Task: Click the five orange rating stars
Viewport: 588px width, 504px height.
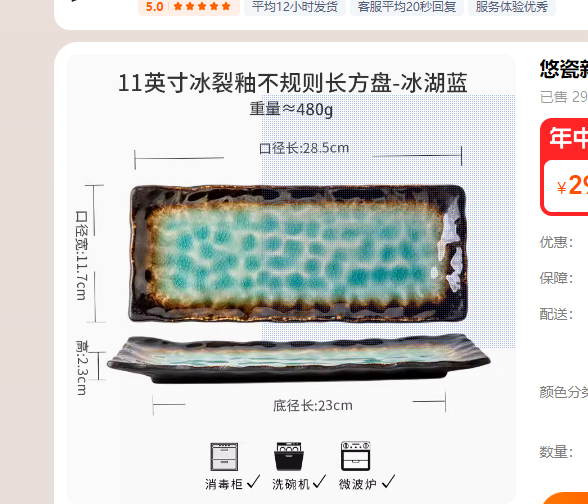Action: pos(202,6)
